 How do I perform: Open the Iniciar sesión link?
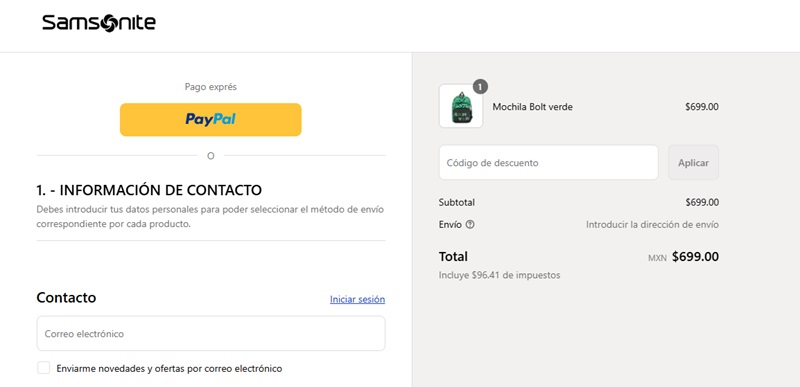[x=357, y=299]
